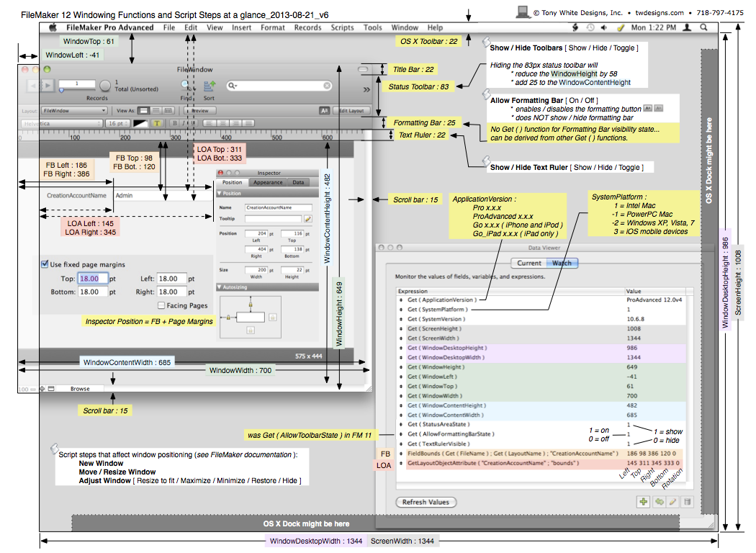
Task: Toggle the bottom anchor lock in Autosizing
Action: pos(251,331)
